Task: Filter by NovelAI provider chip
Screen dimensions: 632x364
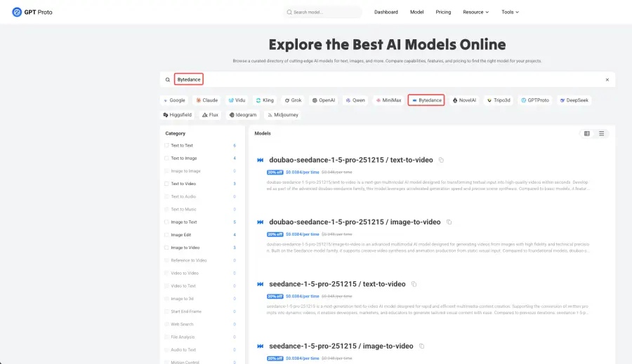Action: pyautogui.click(x=464, y=100)
